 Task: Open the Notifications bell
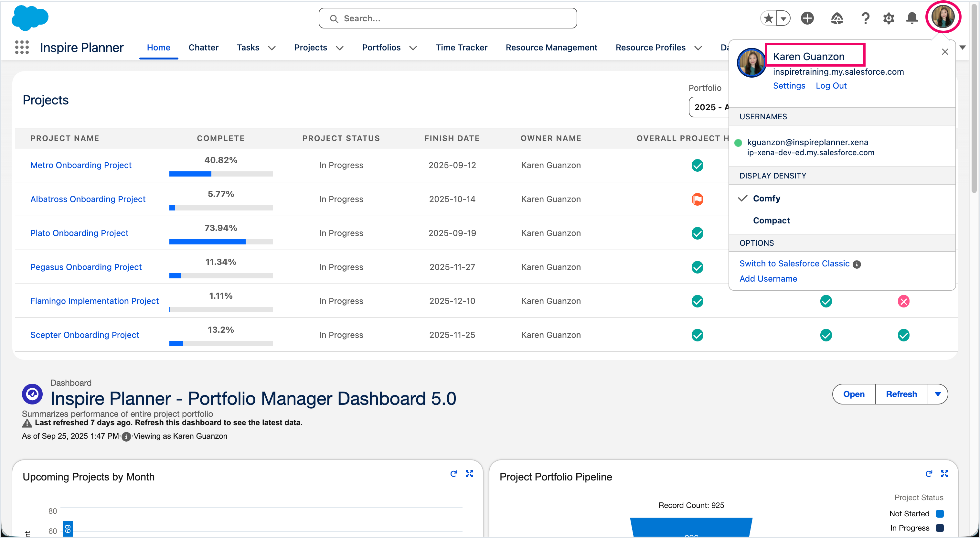tap(912, 18)
